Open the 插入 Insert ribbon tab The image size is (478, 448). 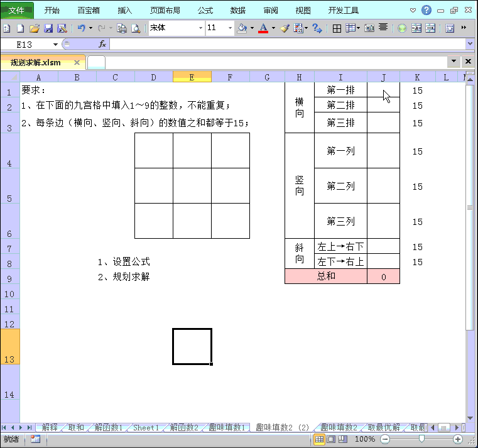coord(125,11)
